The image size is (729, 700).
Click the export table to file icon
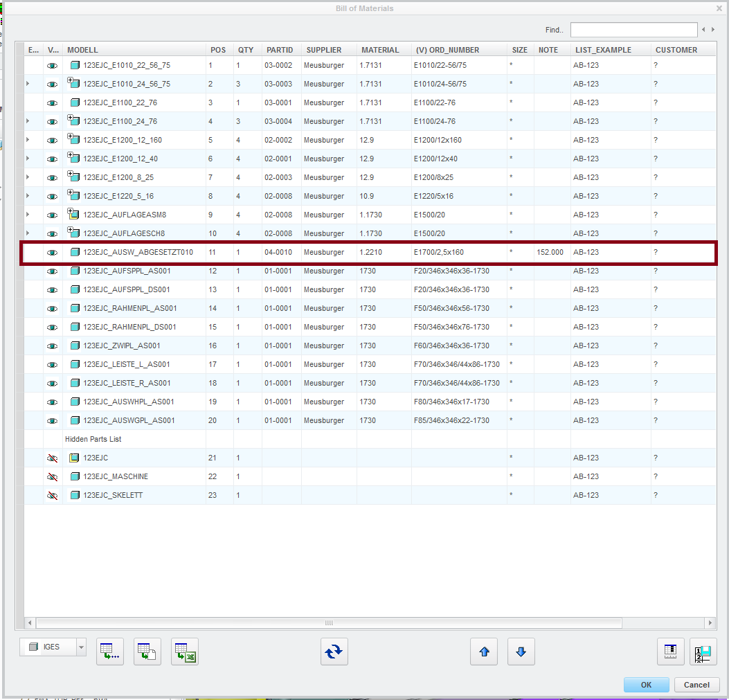pos(147,651)
